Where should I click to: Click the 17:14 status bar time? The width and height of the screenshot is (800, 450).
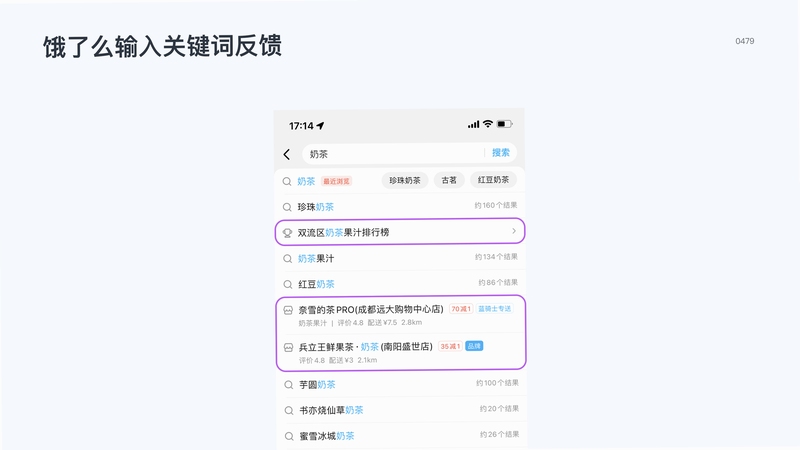301,126
